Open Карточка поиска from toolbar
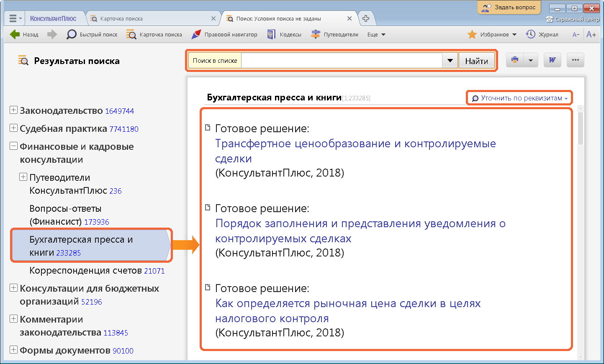 click(154, 34)
